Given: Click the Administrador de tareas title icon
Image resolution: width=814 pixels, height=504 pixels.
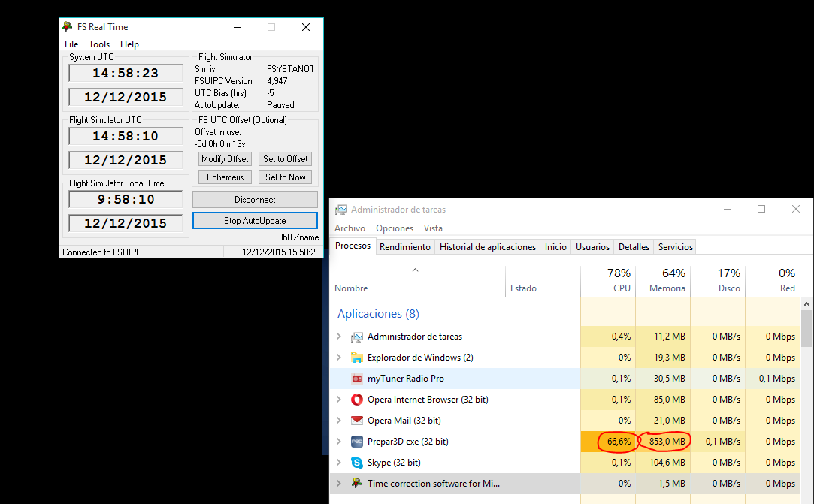Looking at the screenshot, I should click(x=341, y=210).
